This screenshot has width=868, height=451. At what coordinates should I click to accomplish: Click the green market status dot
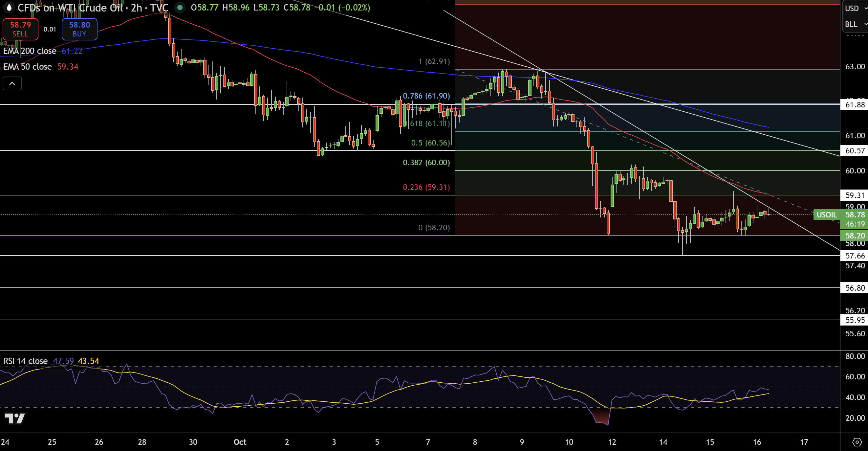click(180, 8)
